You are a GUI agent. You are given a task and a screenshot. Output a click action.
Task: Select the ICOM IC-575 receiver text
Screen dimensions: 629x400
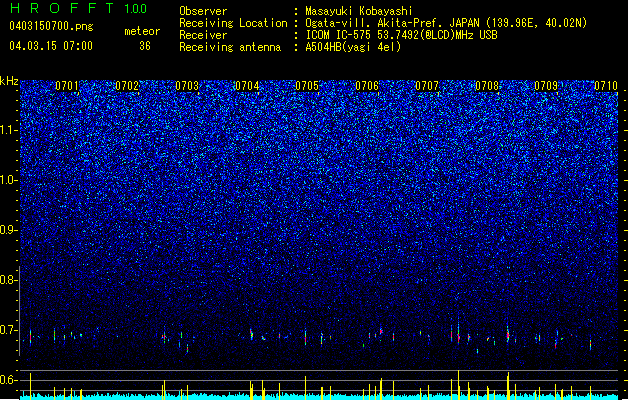pyautogui.click(x=401, y=35)
